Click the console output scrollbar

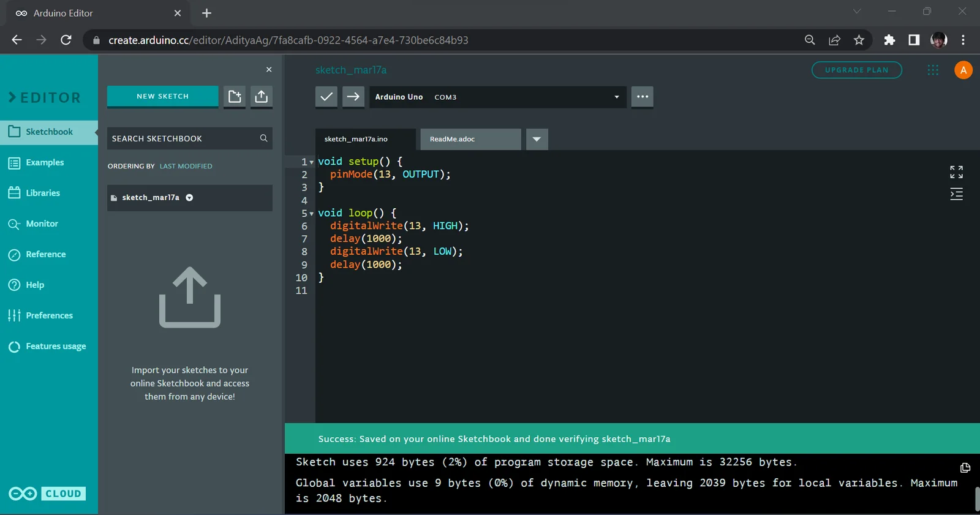coord(977,499)
